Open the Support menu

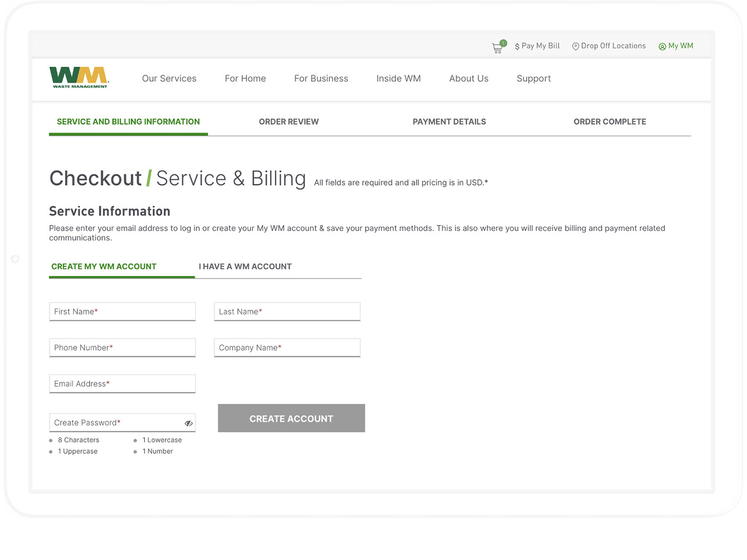[534, 79]
